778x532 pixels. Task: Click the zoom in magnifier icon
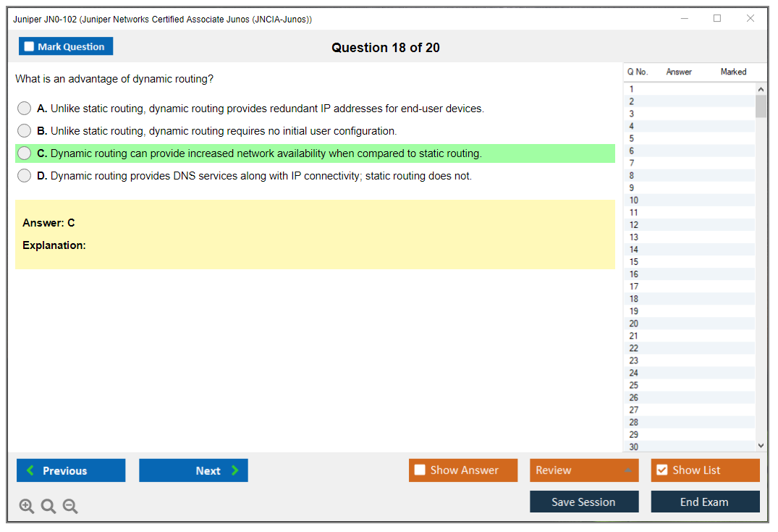click(27, 507)
